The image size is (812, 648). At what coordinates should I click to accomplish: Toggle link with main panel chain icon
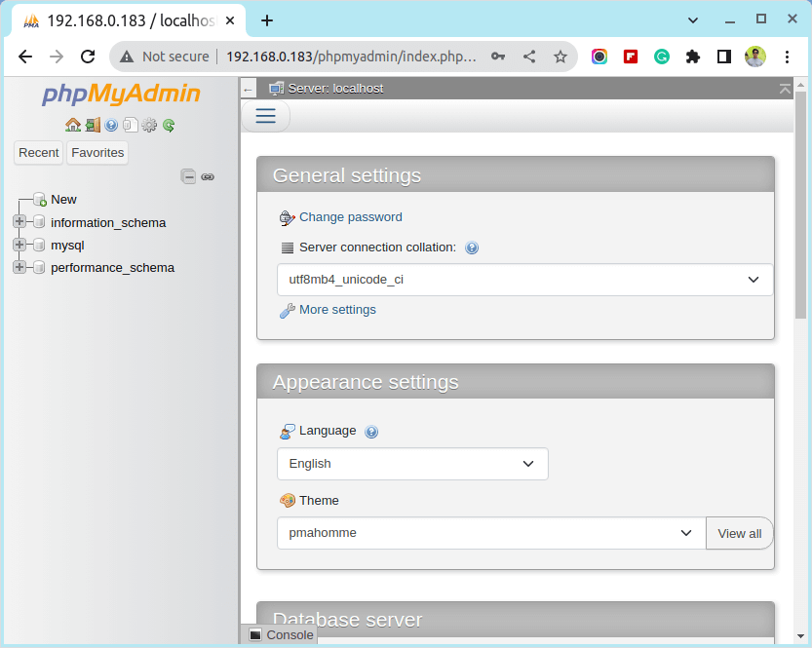208,177
